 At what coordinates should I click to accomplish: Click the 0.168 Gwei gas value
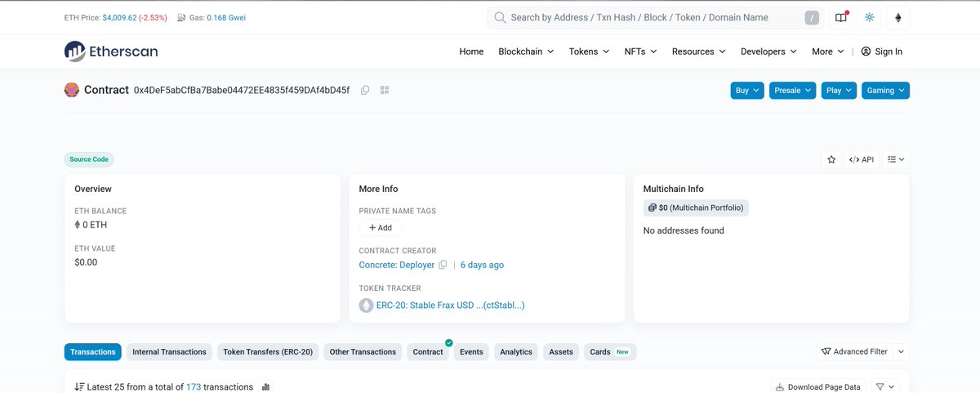225,18
